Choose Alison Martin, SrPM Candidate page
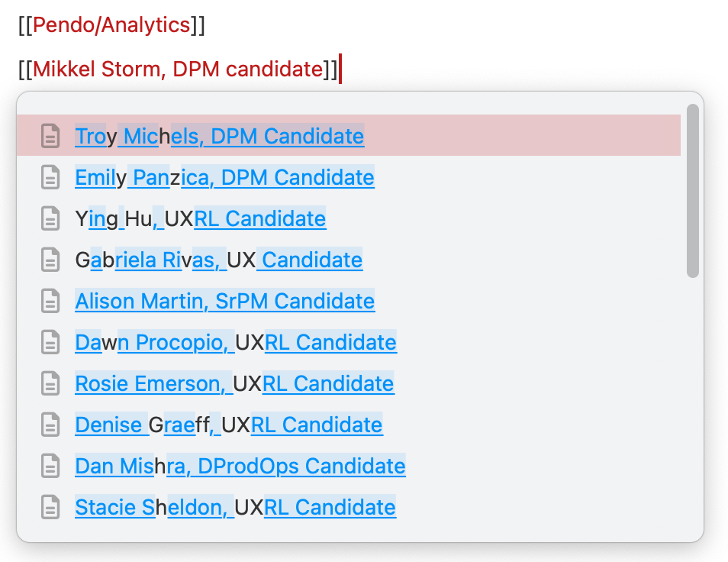 pyautogui.click(x=349, y=301)
